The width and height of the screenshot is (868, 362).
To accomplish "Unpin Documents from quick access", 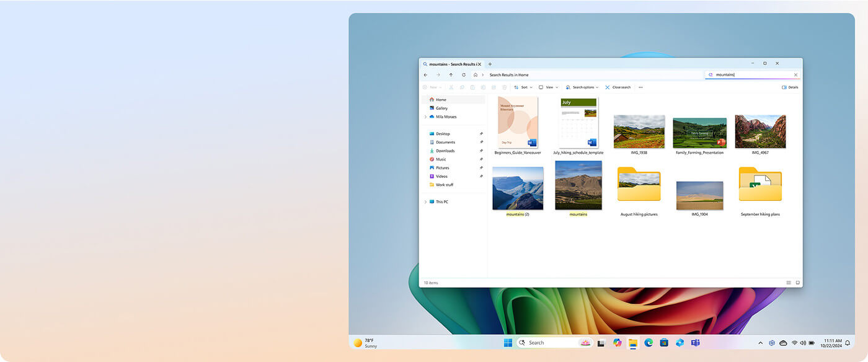I will pyautogui.click(x=481, y=143).
